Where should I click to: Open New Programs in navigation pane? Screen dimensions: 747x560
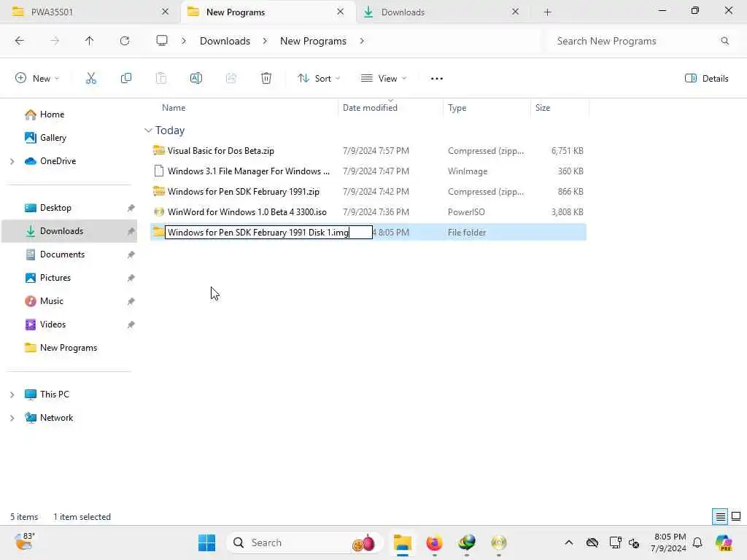point(69,348)
